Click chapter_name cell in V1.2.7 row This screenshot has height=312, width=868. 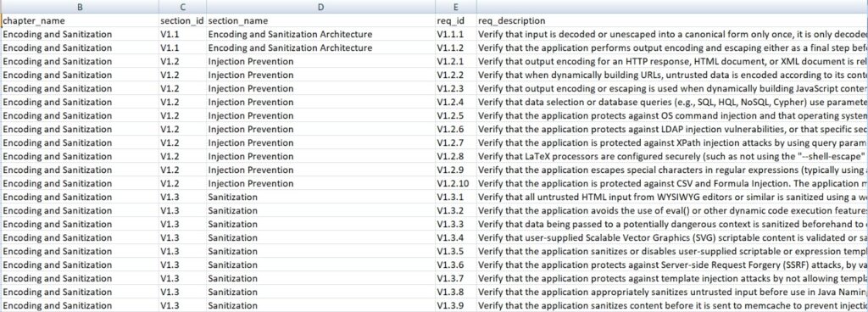pos(80,142)
